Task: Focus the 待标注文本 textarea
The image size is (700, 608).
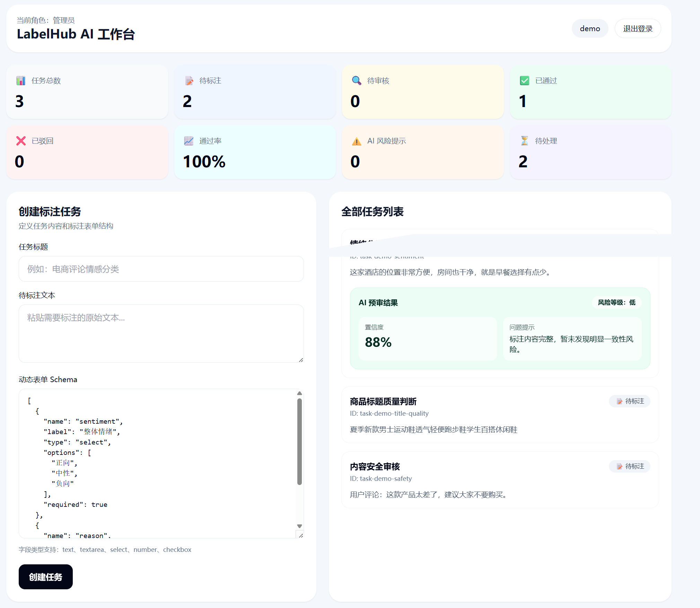Action: (161, 334)
